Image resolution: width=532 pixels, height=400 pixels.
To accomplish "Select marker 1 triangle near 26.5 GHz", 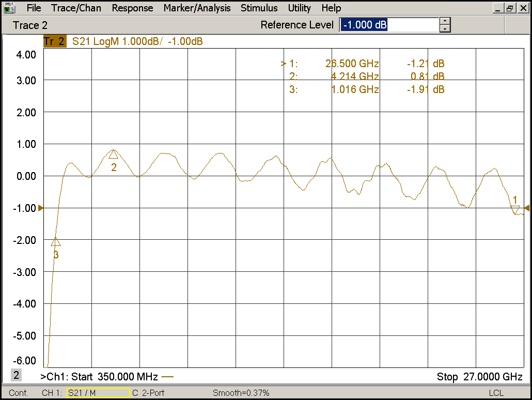I will (x=515, y=210).
